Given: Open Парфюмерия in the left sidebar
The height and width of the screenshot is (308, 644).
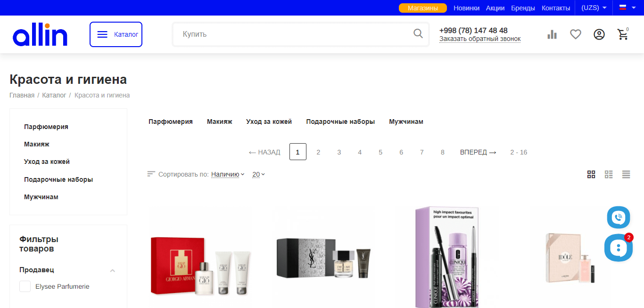Looking at the screenshot, I should (46, 127).
